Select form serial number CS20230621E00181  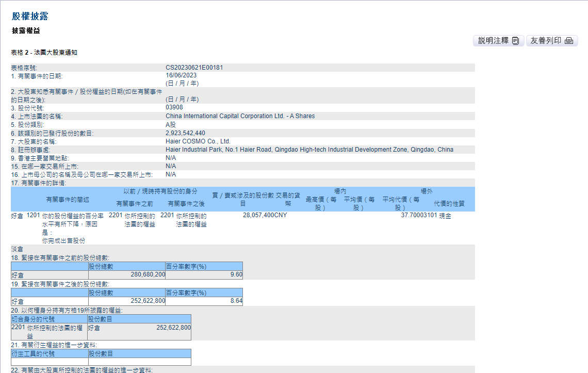click(194, 68)
